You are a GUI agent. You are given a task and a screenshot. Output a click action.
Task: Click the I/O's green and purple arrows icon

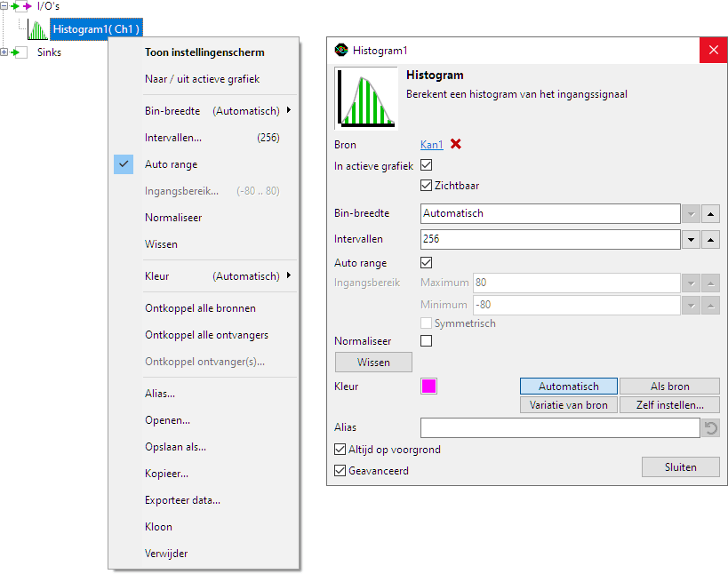tap(21, 6)
